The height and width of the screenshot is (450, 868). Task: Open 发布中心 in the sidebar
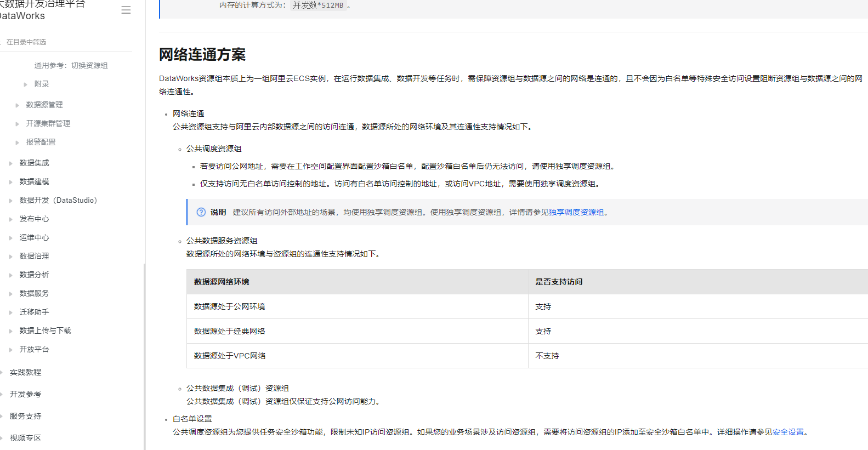pos(34,219)
